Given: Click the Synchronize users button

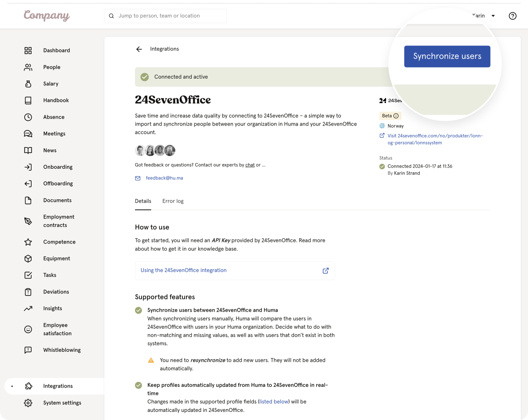Looking at the screenshot, I should 447,56.
